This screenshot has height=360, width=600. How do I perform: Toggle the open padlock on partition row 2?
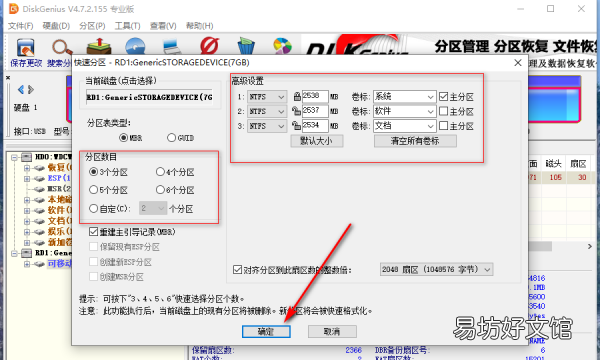pyautogui.click(x=296, y=111)
